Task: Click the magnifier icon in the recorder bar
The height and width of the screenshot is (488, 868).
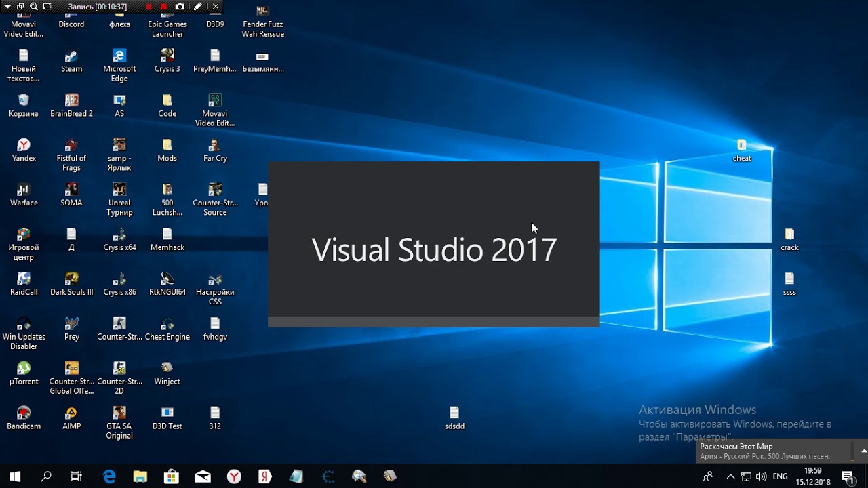Action: (x=33, y=7)
